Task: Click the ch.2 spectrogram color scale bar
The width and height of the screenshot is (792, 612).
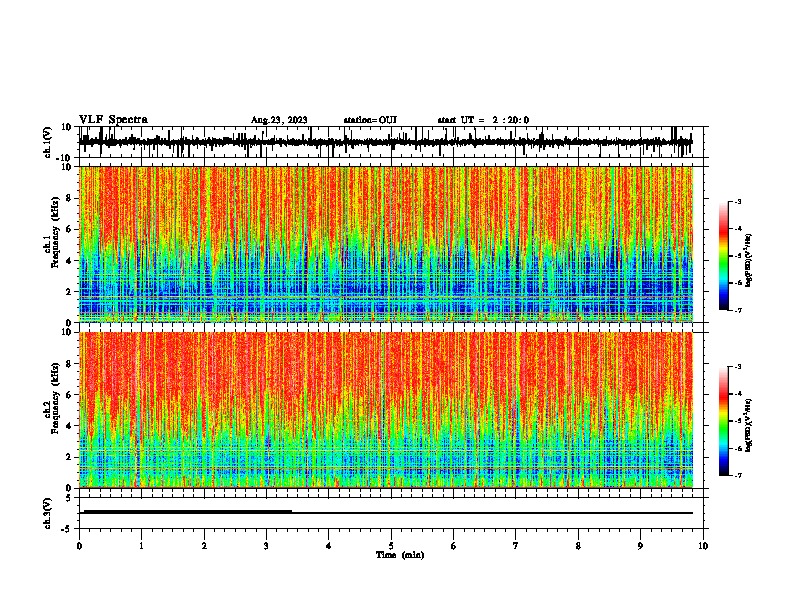Action: click(724, 421)
